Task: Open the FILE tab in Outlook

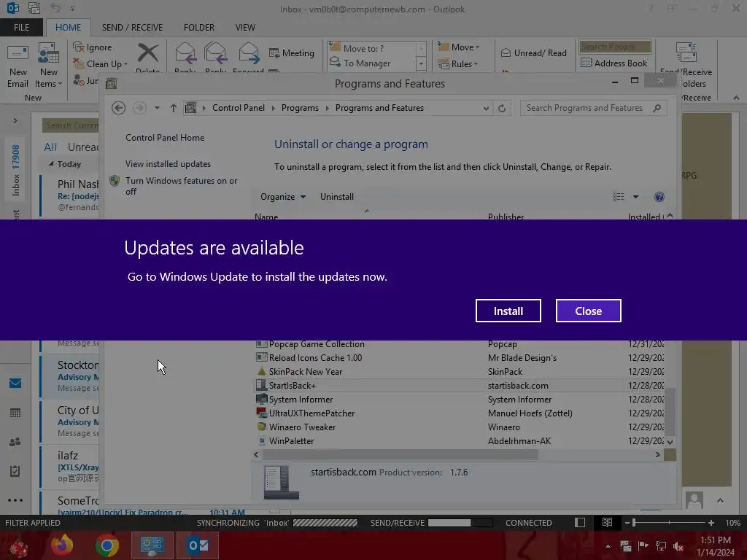Action: click(x=21, y=28)
